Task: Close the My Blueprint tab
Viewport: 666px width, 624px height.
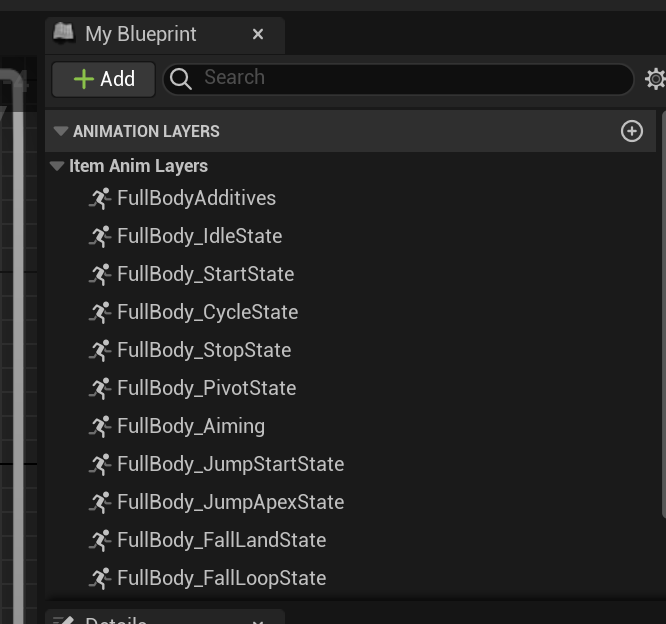Action: tap(258, 34)
